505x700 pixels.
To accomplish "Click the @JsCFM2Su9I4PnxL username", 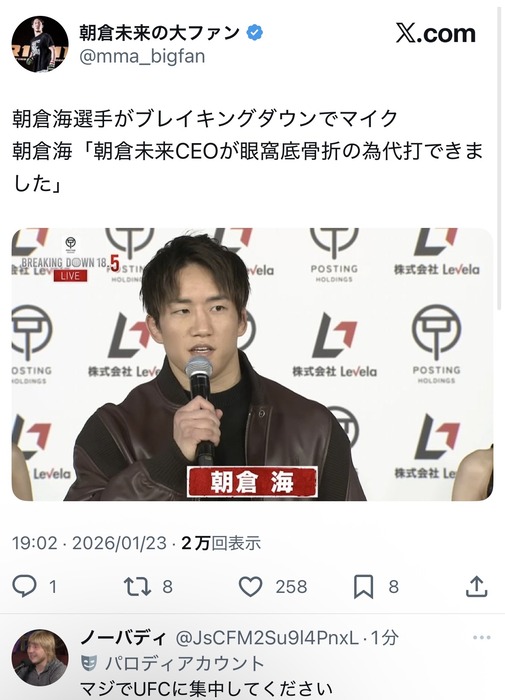I will [x=267, y=638].
